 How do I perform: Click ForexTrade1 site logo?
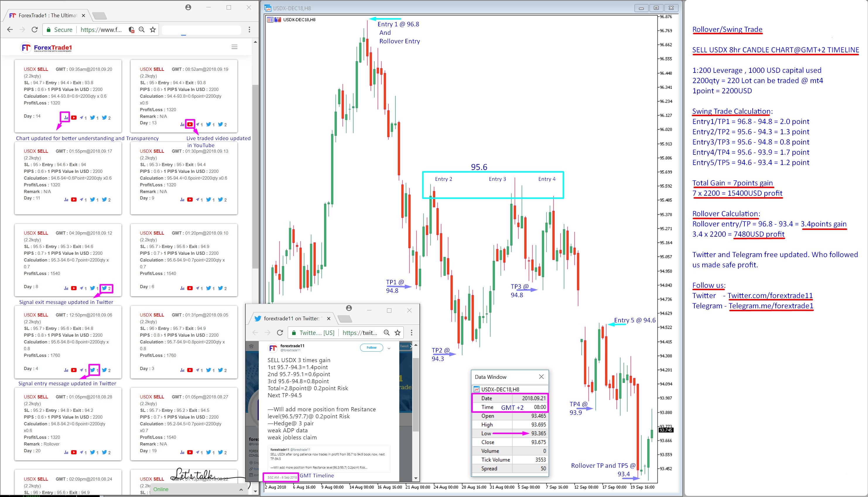(x=47, y=47)
